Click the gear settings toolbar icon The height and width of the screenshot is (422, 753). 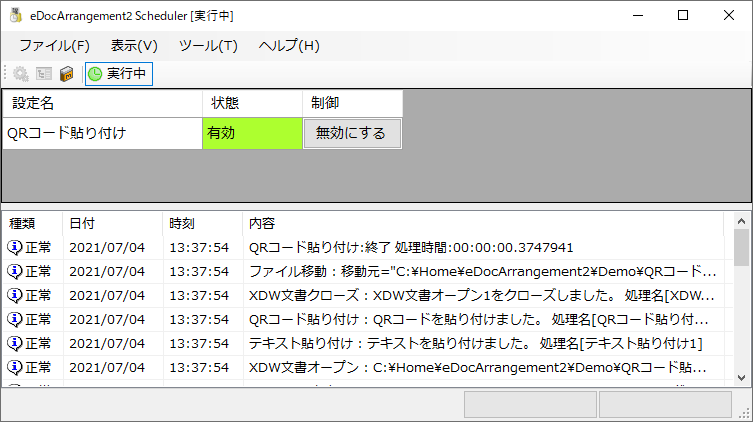coord(21,74)
